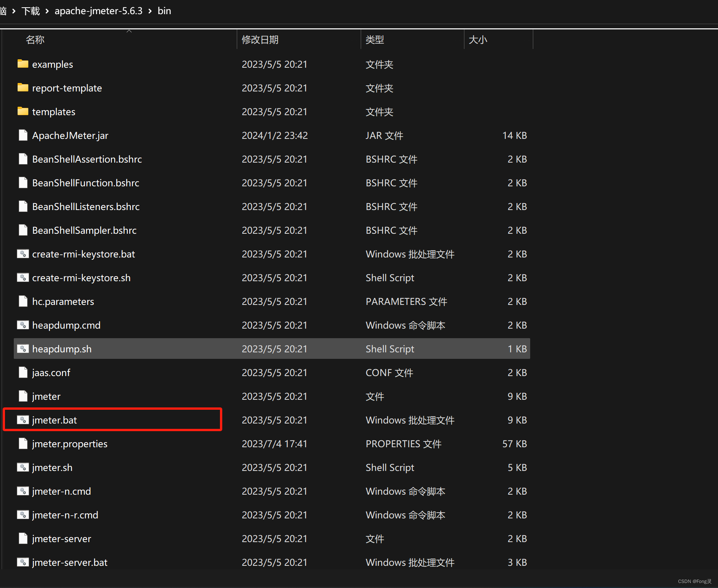Select the file name heapdump.sh

coord(62,349)
